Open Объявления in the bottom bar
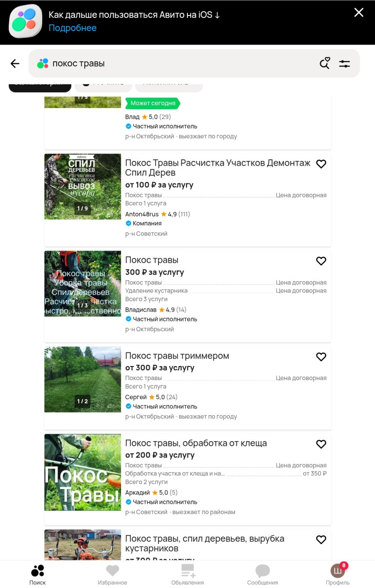Screen dimensions: 375x588 pyautogui.click(x=187, y=575)
